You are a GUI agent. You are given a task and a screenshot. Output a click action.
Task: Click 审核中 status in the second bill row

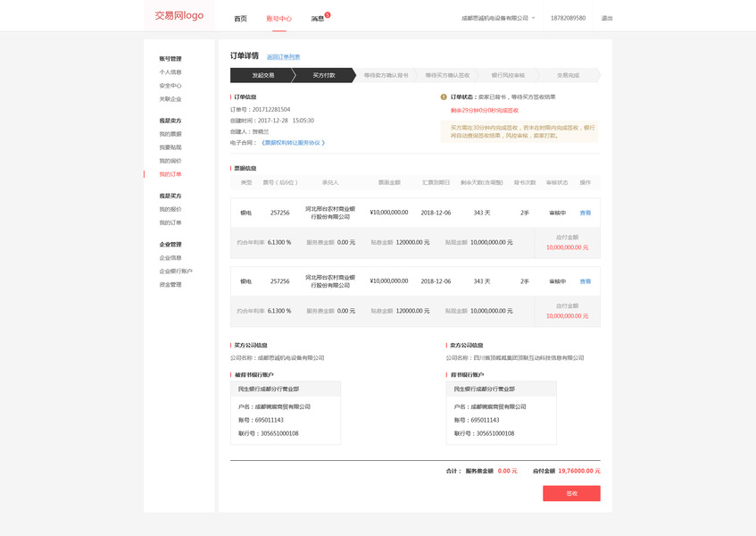(x=557, y=281)
